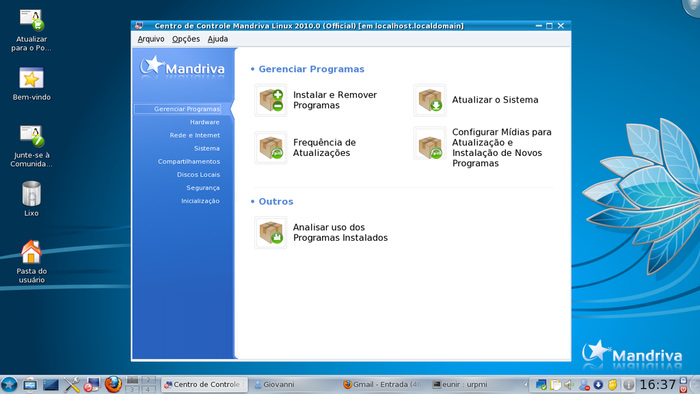
Task: Switch to Centro de Controle taskbar window
Action: click(x=204, y=385)
